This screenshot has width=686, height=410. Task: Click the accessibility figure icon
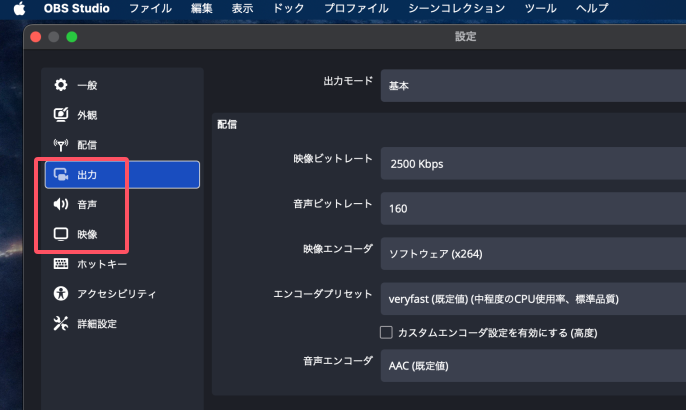[61, 294]
